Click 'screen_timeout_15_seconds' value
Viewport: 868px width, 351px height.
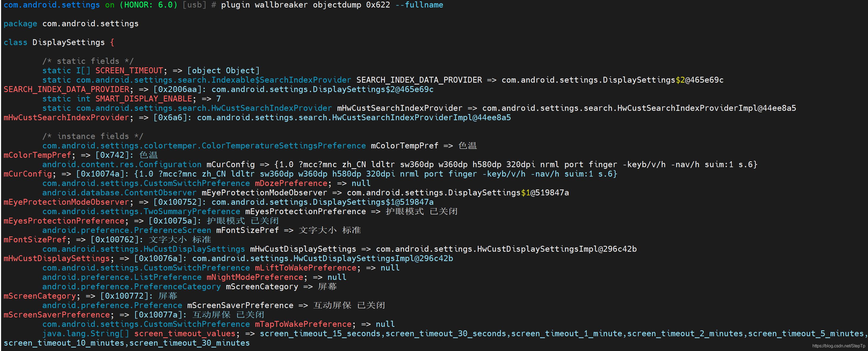[320, 334]
